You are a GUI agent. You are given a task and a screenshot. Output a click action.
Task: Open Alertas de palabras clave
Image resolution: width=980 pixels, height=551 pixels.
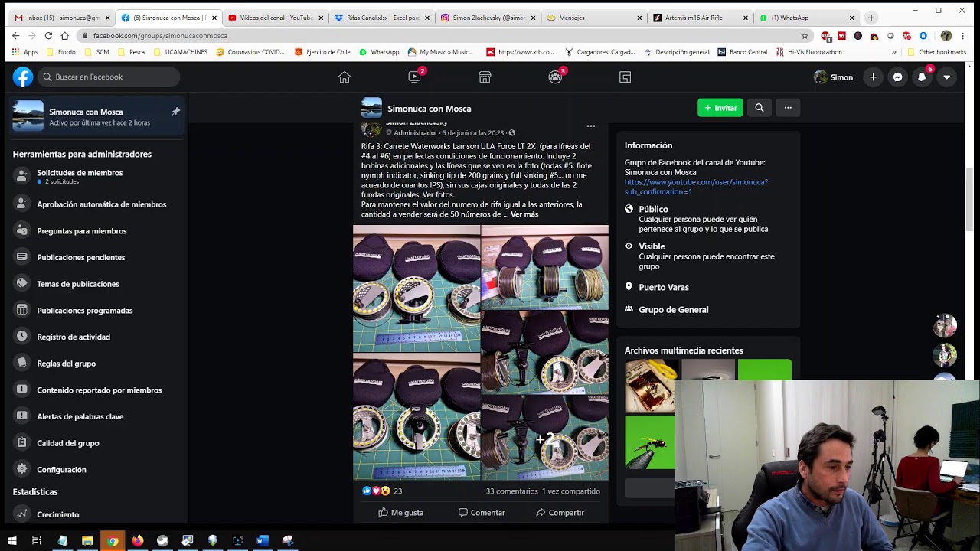point(96,416)
